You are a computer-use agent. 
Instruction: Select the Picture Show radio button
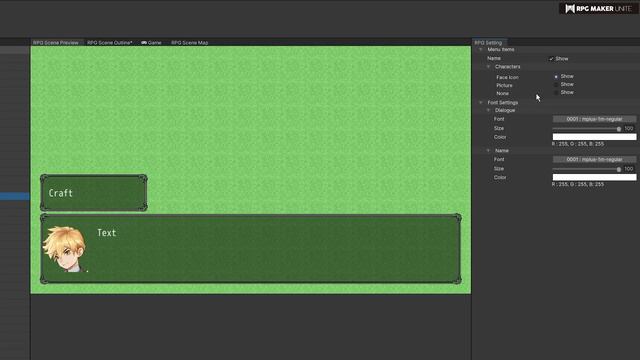(x=556, y=84)
